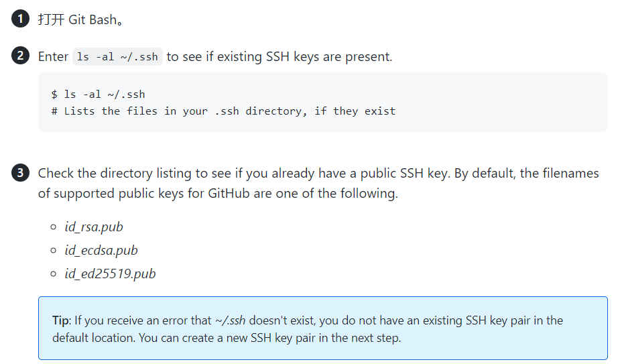The image size is (622, 364).
Task: Click the id_rsa.pub filename
Action: point(94,227)
